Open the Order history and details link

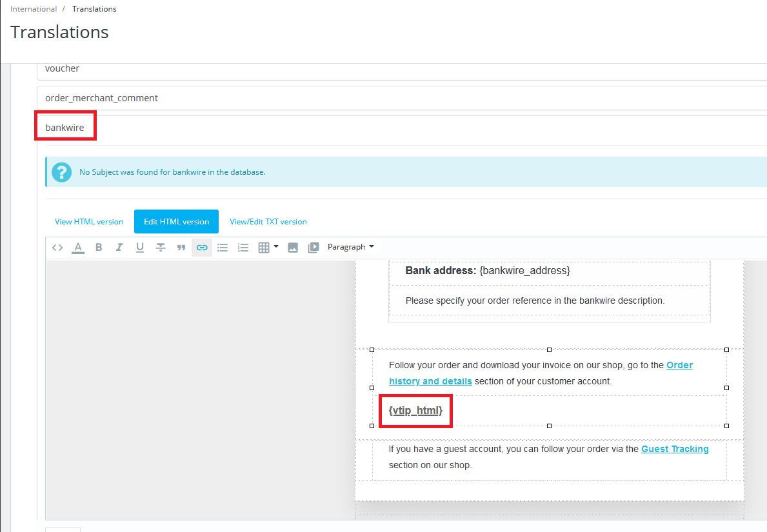(541, 373)
